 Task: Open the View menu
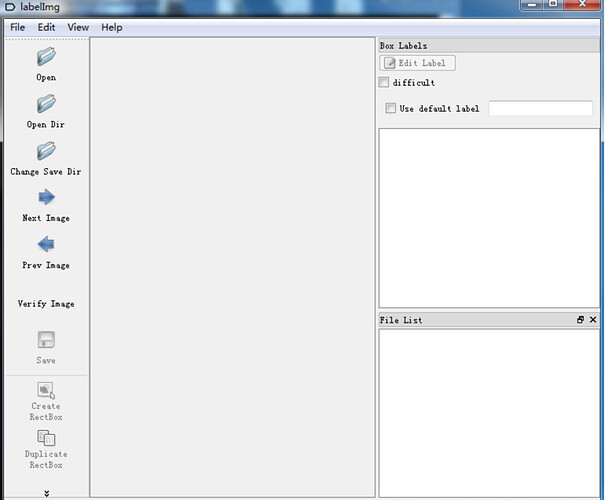coord(78,27)
